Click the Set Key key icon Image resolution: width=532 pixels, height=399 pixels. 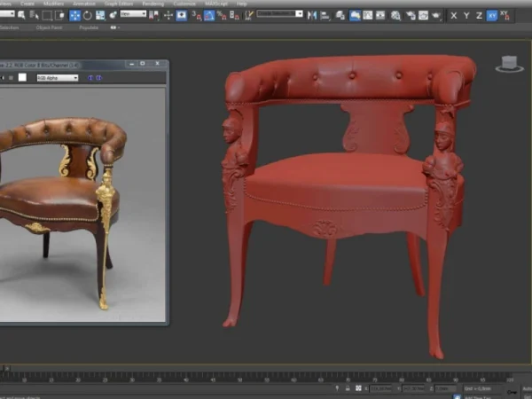512,392
